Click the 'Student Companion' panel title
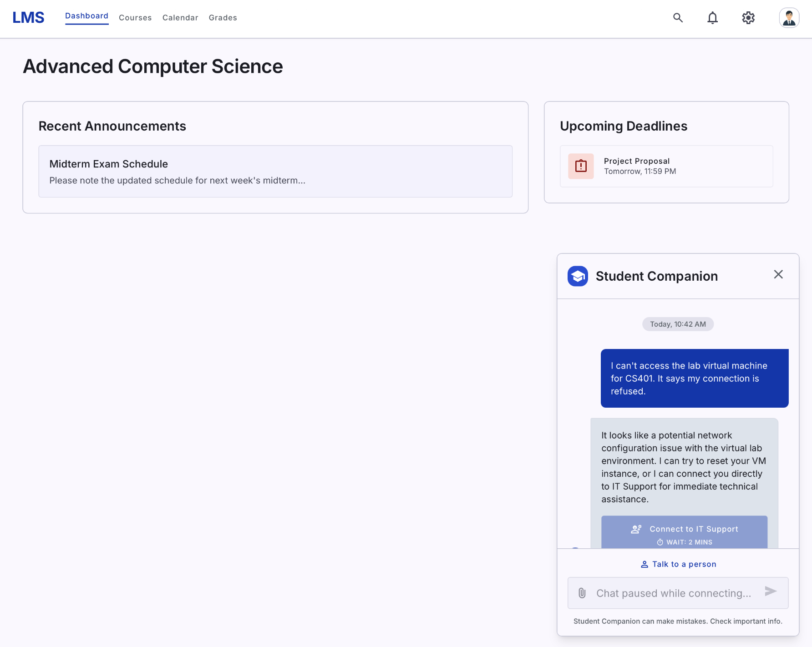This screenshot has width=812, height=647. click(x=657, y=276)
